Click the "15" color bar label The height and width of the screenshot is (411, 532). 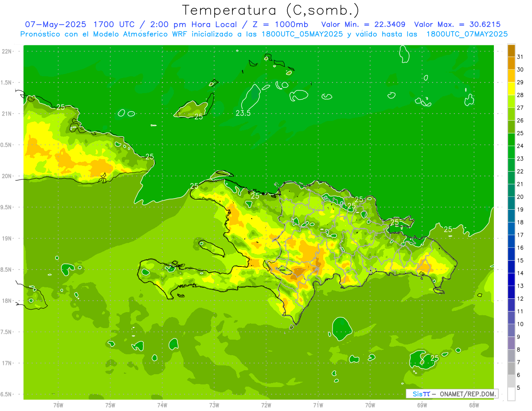pyautogui.click(x=520, y=260)
